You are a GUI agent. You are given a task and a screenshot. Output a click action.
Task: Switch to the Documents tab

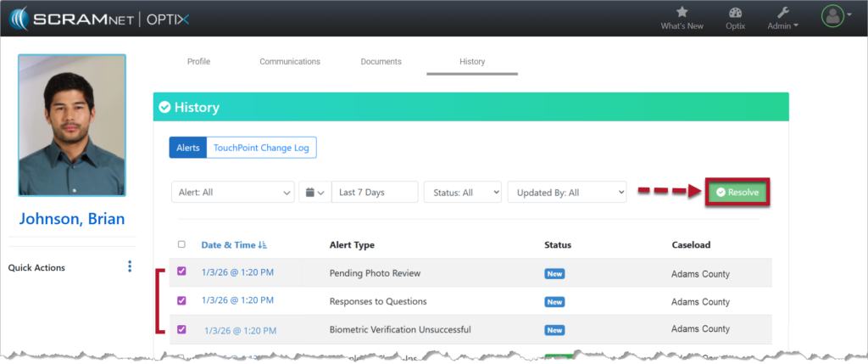(381, 62)
